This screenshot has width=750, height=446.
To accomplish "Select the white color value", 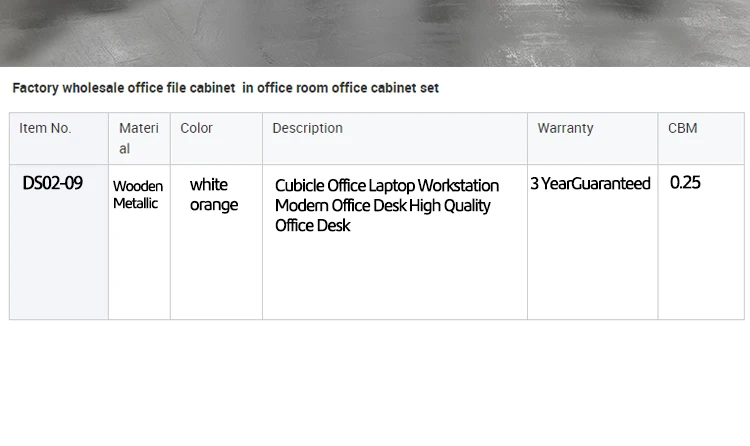I will tap(208, 184).
